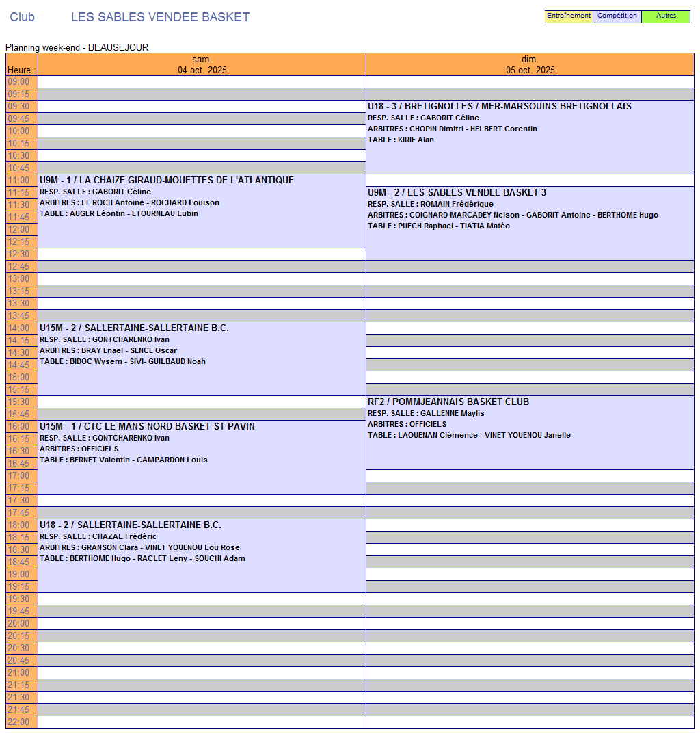Click the 13:00 time label
This screenshot has height=734, width=700.
18,279
